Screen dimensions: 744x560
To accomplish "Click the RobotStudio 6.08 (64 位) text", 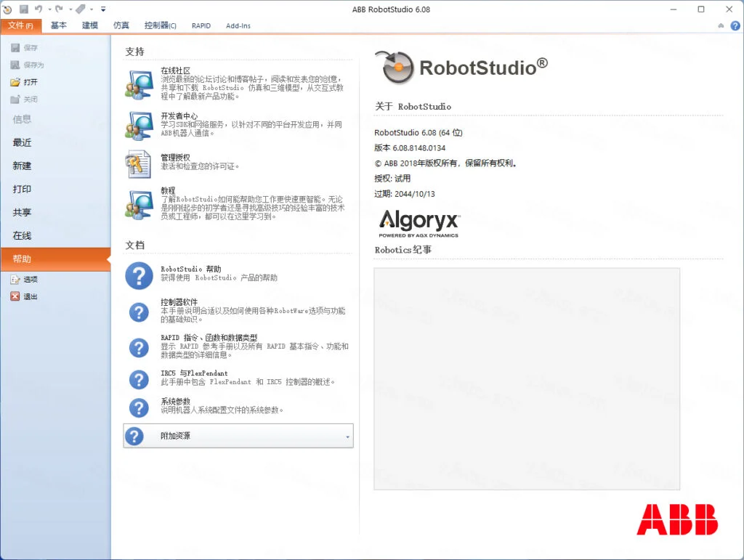I will click(418, 133).
